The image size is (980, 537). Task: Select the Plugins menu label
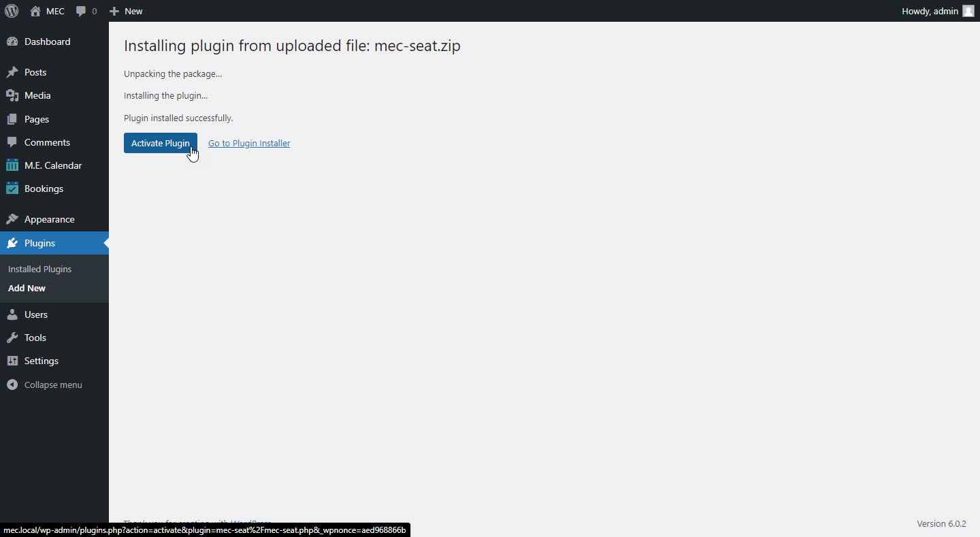tap(39, 243)
